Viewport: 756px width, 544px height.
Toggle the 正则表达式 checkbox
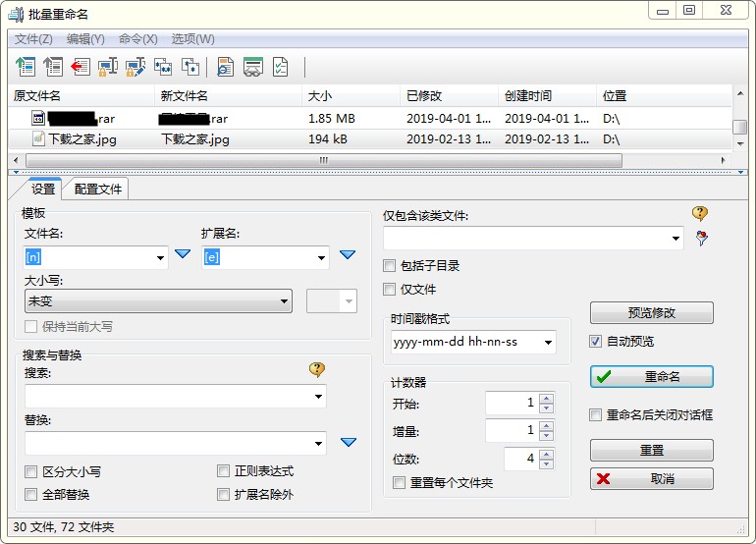(x=224, y=471)
